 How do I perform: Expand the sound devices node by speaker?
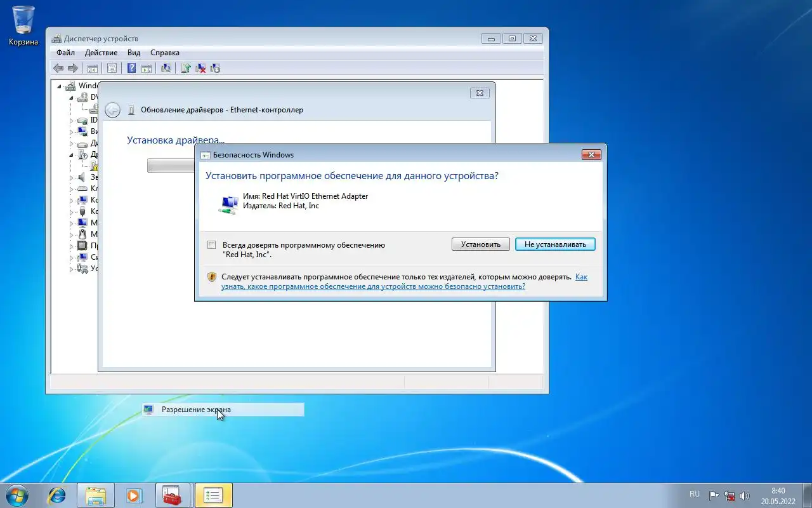(71, 178)
